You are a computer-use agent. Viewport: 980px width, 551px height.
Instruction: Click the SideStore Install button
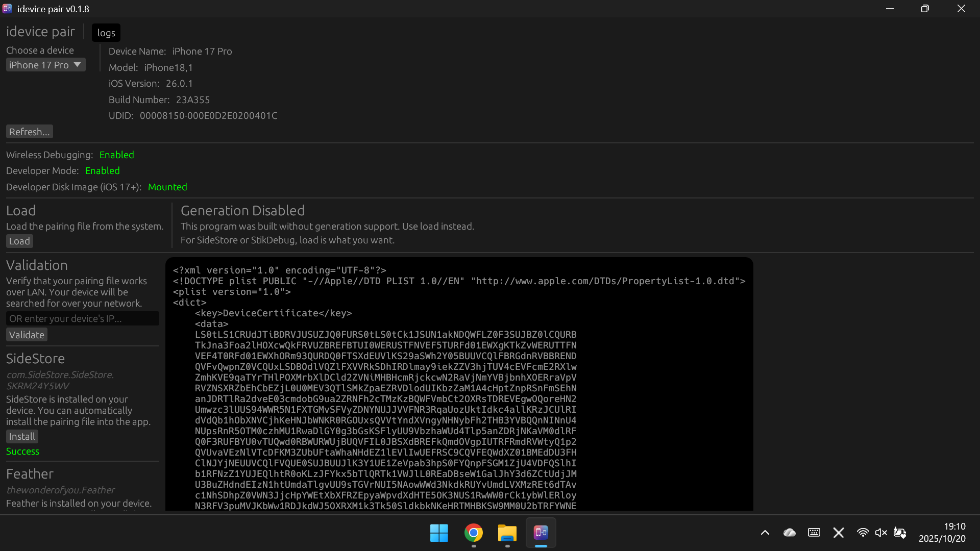(22, 436)
